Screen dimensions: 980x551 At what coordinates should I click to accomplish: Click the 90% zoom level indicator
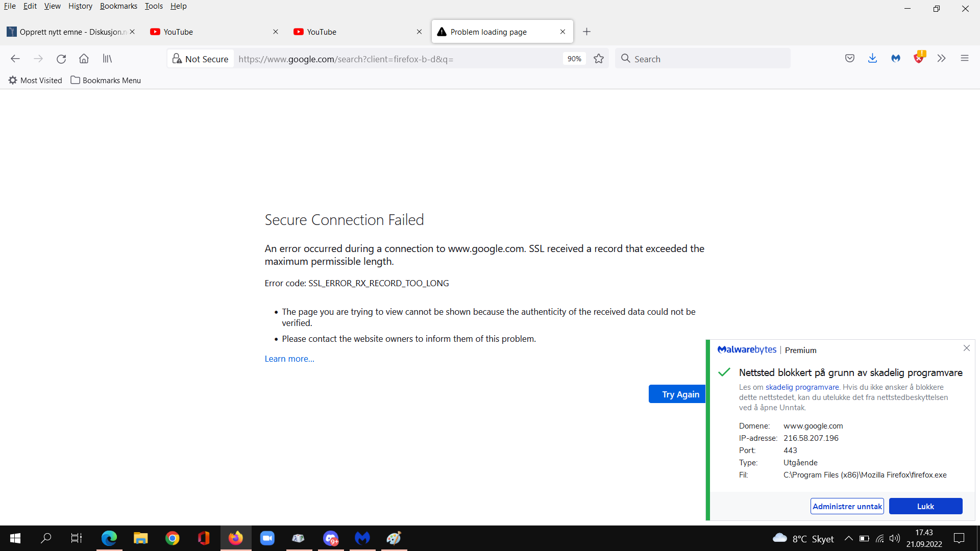tap(574, 59)
